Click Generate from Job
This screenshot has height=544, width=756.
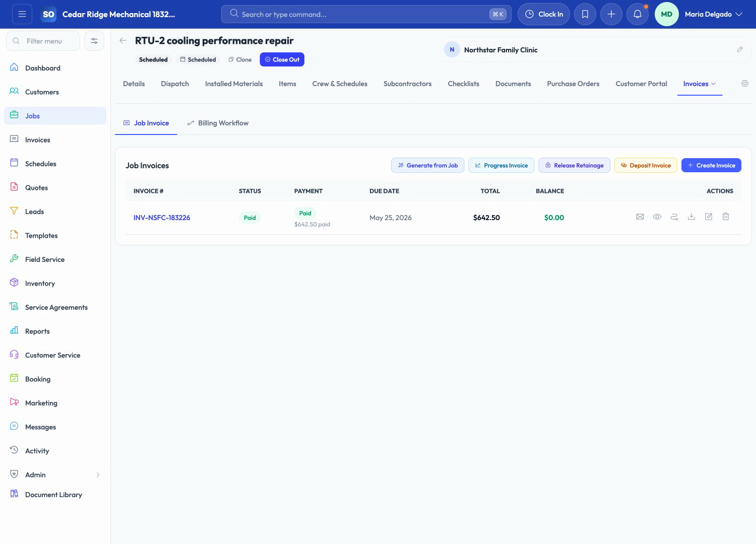tap(427, 165)
